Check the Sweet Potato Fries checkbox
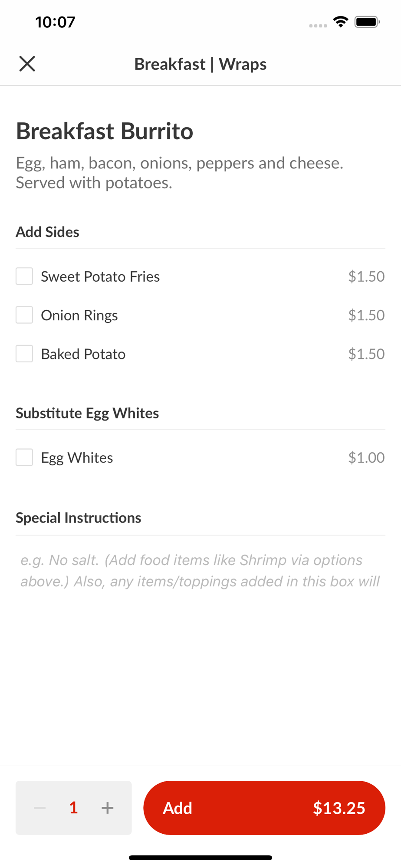Viewport: 401px width, 868px height. 24,276
